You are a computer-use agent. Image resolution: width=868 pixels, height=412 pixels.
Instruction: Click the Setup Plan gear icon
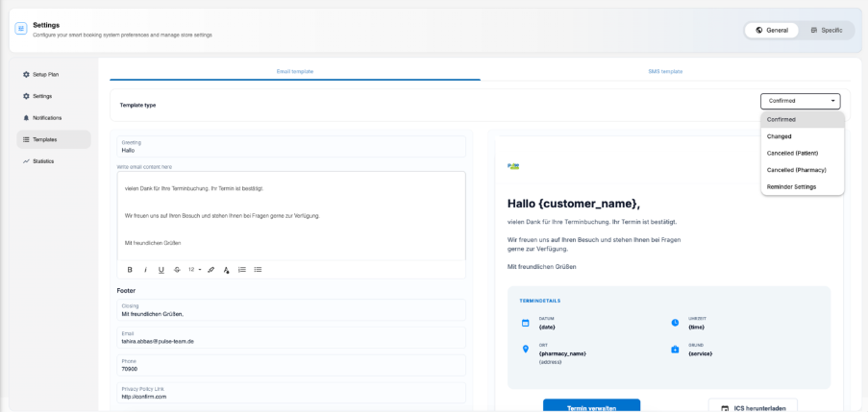pyautogui.click(x=26, y=74)
